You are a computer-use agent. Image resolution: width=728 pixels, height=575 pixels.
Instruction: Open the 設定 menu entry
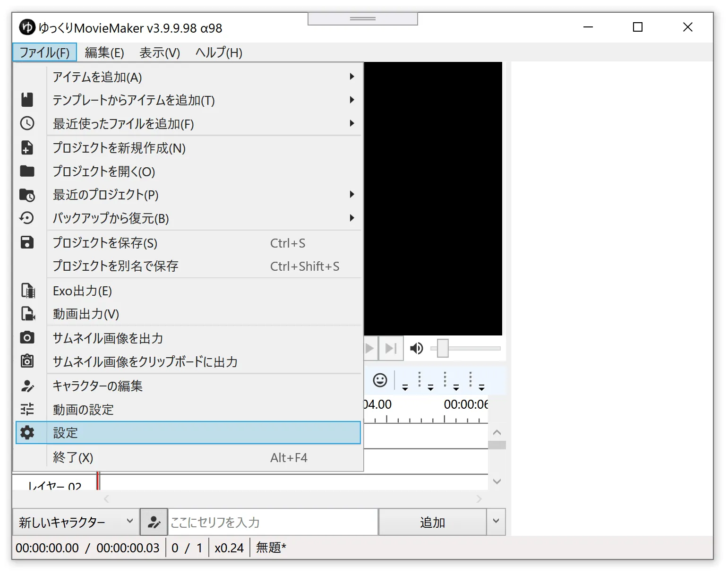188,433
